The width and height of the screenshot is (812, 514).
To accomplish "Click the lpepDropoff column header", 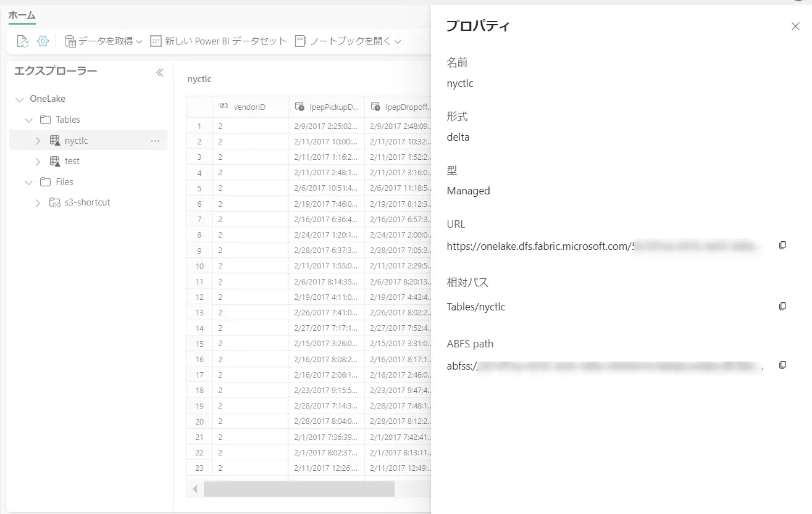I will (x=398, y=107).
